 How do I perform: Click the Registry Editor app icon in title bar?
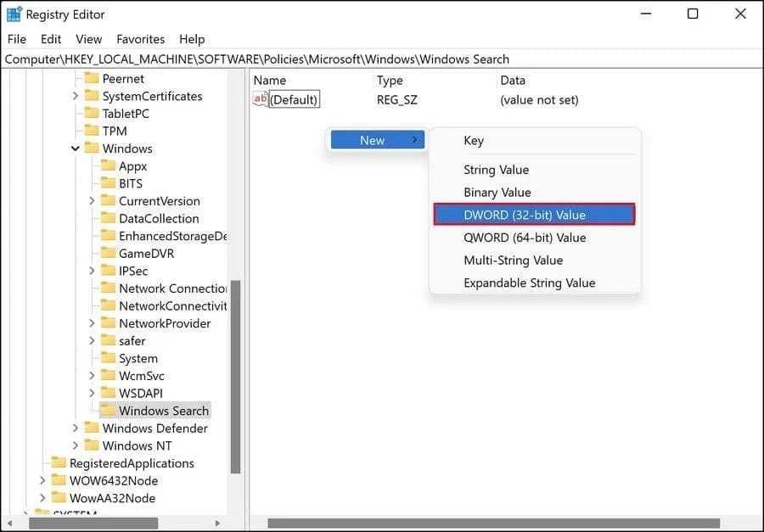coord(14,14)
